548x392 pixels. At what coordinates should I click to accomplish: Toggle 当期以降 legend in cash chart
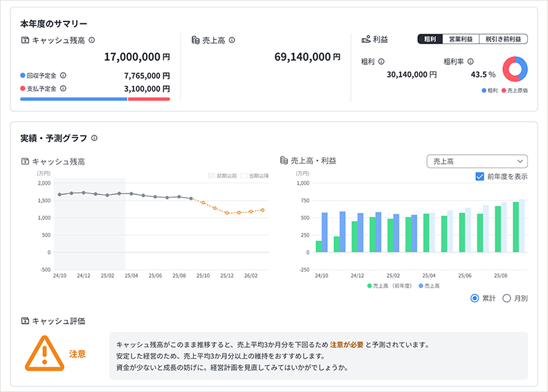(255, 176)
